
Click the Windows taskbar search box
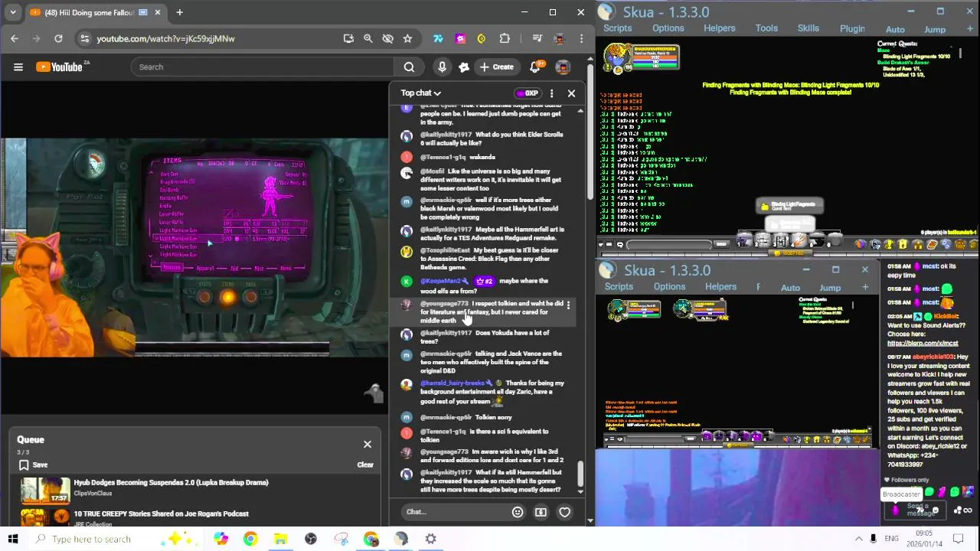coord(115,539)
